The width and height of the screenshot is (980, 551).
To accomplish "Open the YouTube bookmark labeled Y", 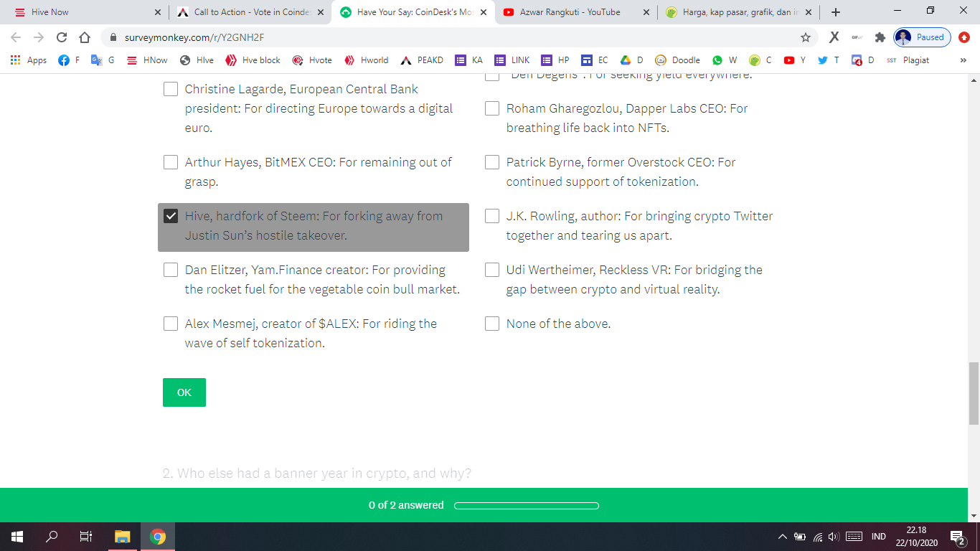I will (x=795, y=60).
